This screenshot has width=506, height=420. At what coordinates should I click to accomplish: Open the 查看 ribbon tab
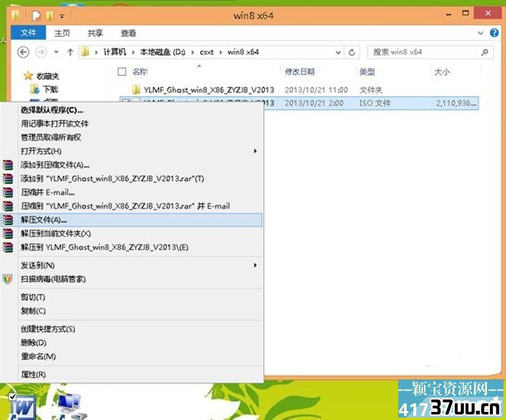pyautogui.click(x=128, y=33)
